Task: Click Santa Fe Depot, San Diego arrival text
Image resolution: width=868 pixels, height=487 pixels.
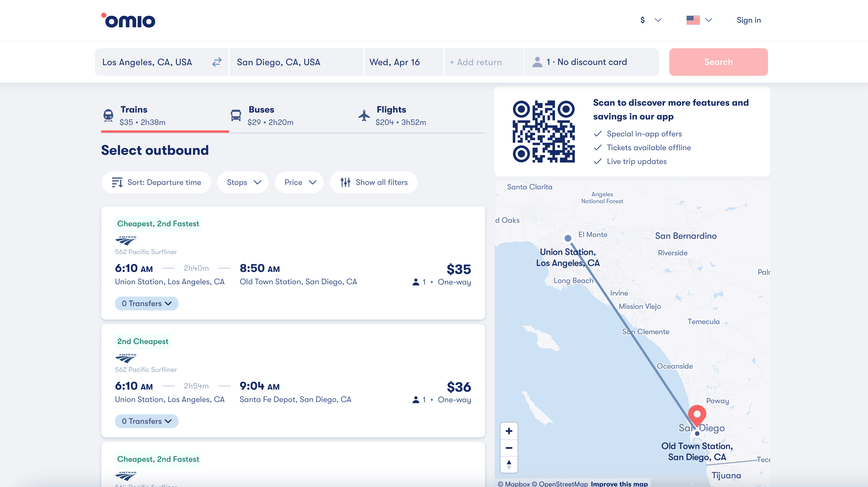Action: pyautogui.click(x=295, y=399)
